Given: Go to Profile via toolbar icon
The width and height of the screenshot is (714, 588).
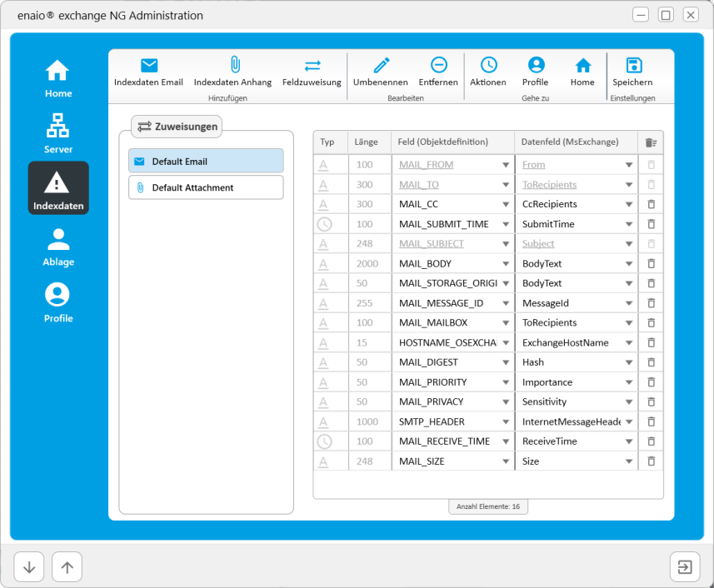Looking at the screenshot, I should point(536,65).
